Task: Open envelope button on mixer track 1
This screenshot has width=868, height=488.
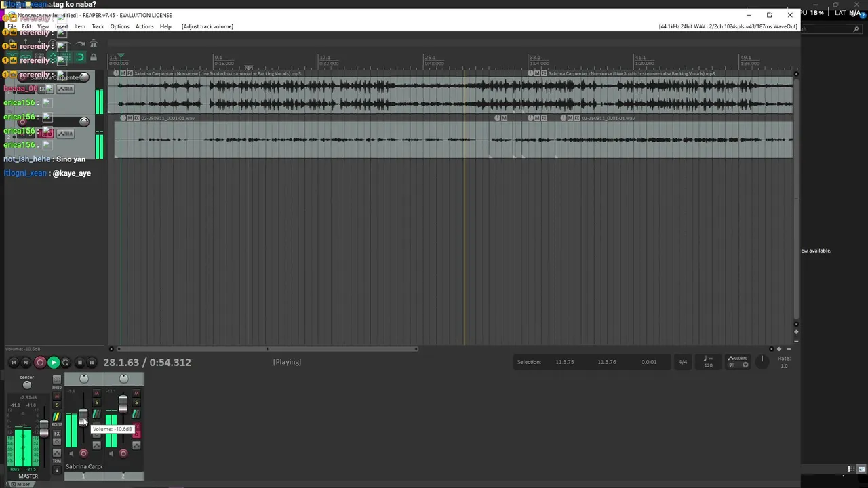Action: (x=96, y=445)
